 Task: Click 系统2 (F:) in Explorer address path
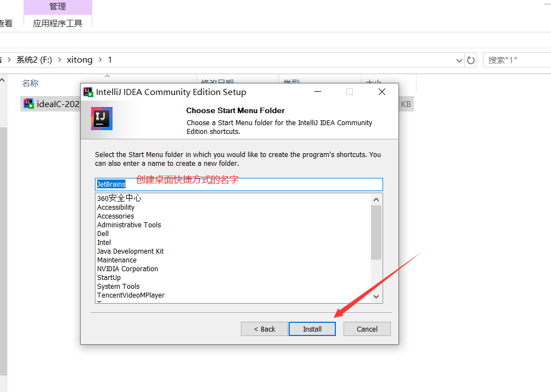pyautogui.click(x=34, y=60)
